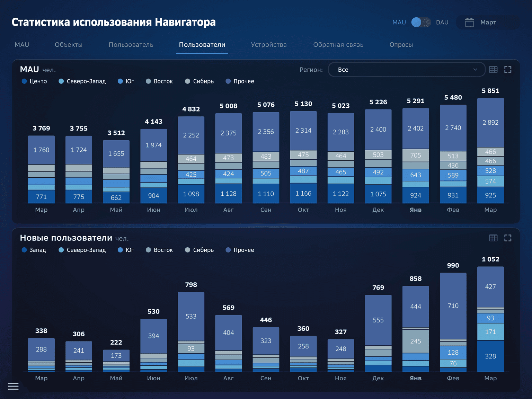
Task: Open the Обратная связь tab
Action: (338, 45)
